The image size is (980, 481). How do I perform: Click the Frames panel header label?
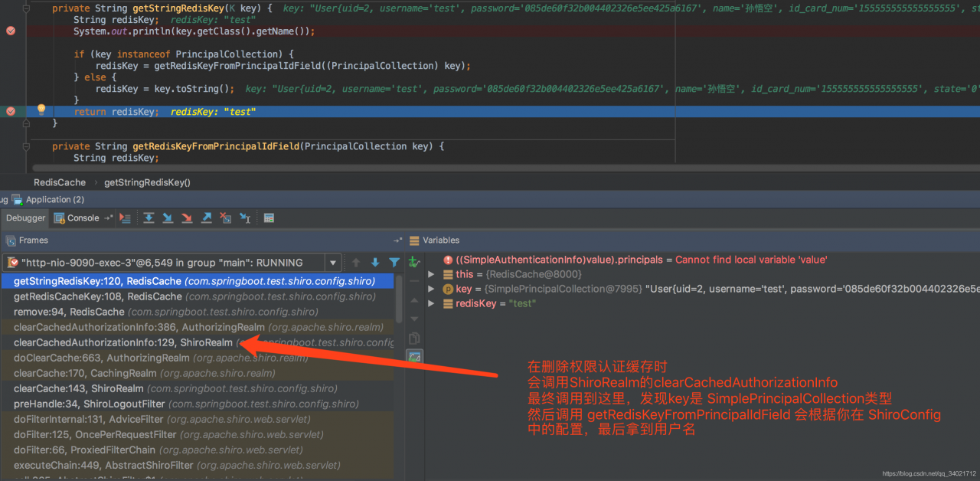tap(34, 240)
